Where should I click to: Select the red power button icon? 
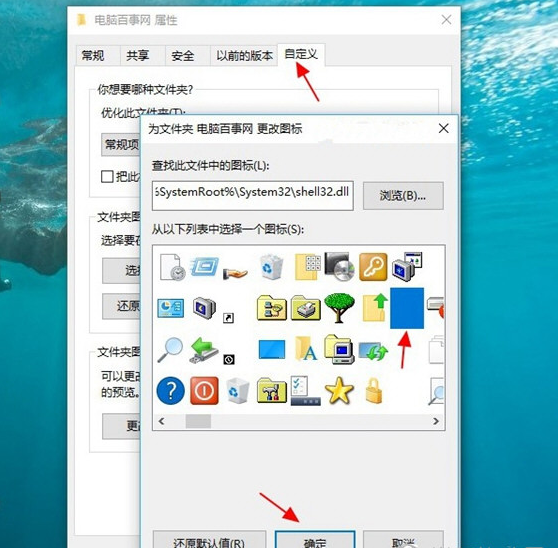click(204, 391)
